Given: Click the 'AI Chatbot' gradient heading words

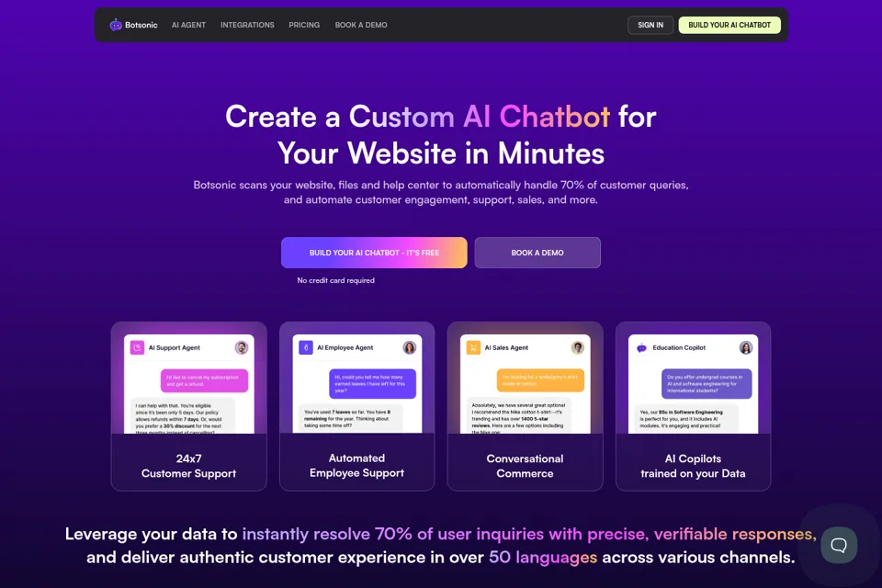Looking at the screenshot, I should click(x=536, y=117).
